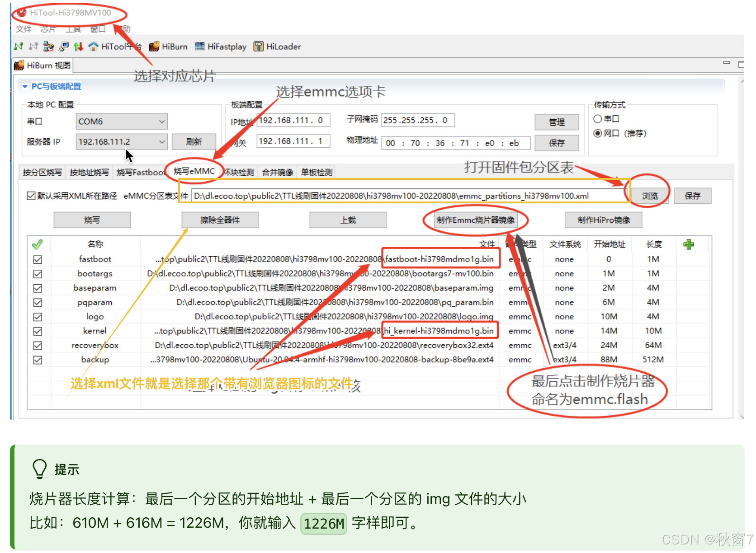The width and height of the screenshot is (756, 553).
Task: Click the terminal monitor toolbar icon
Action: click(x=64, y=46)
